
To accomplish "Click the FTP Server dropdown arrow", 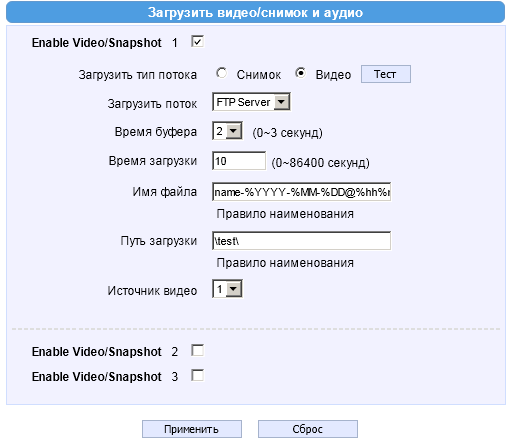I will [x=282, y=102].
